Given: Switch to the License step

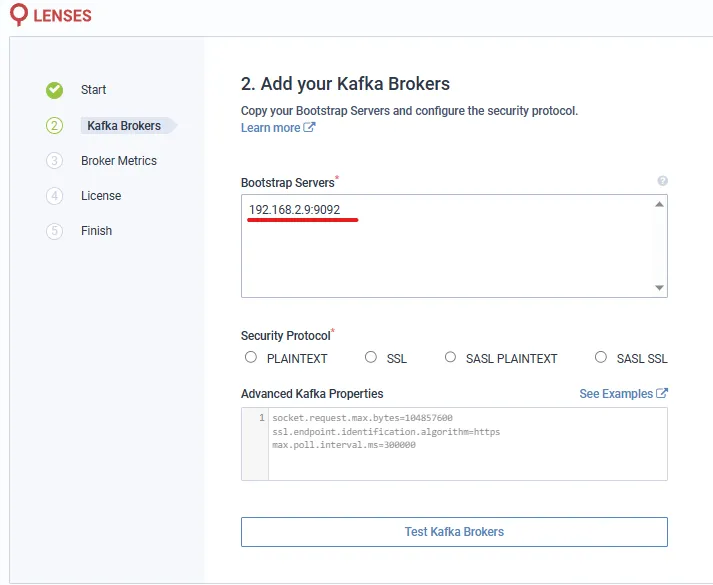Looking at the screenshot, I should [x=101, y=196].
